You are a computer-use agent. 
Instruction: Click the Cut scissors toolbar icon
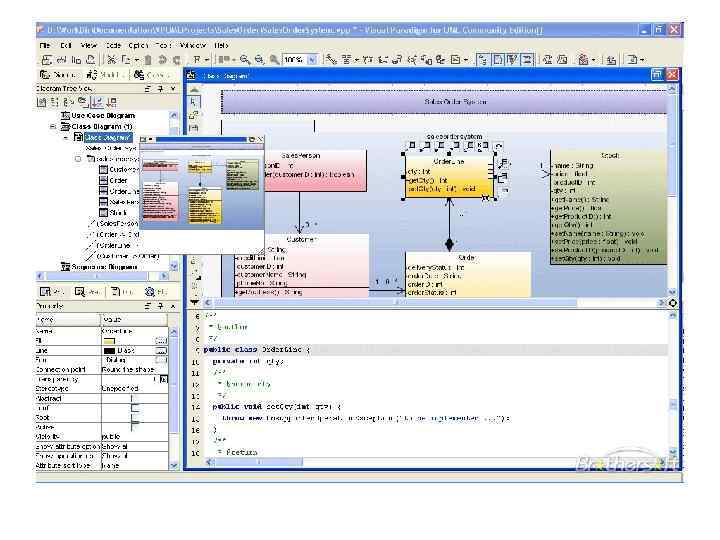[x=111, y=60]
